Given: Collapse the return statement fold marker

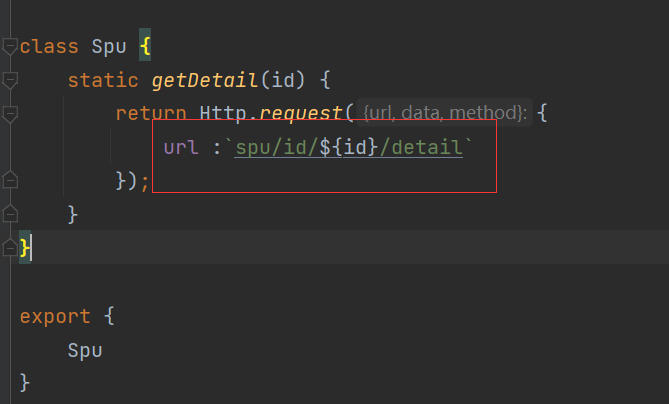Looking at the screenshot, I should (9, 113).
